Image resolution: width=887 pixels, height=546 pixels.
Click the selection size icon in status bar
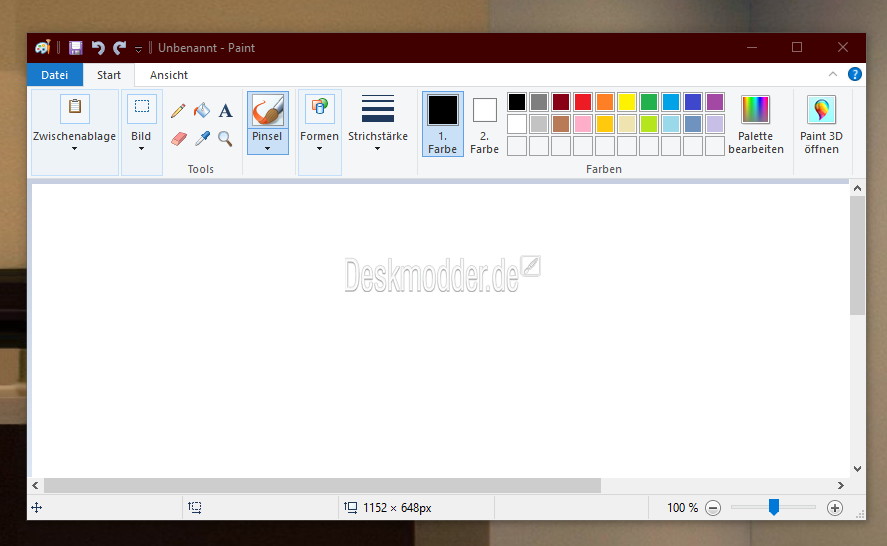click(195, 508)
